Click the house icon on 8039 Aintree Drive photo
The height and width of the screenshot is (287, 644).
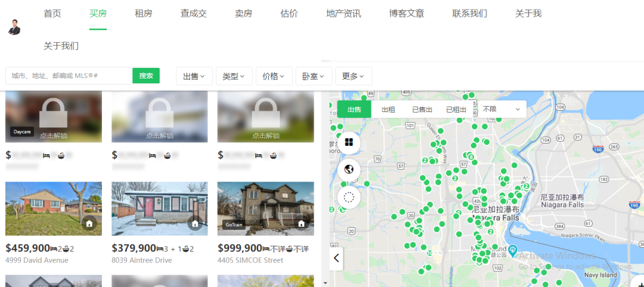coord(196,223)
